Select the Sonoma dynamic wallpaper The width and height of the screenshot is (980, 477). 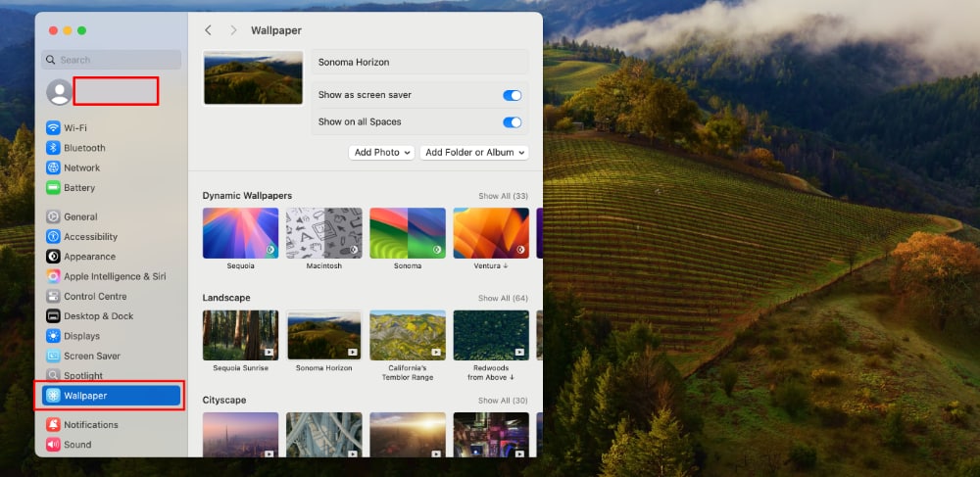(408, 233)
